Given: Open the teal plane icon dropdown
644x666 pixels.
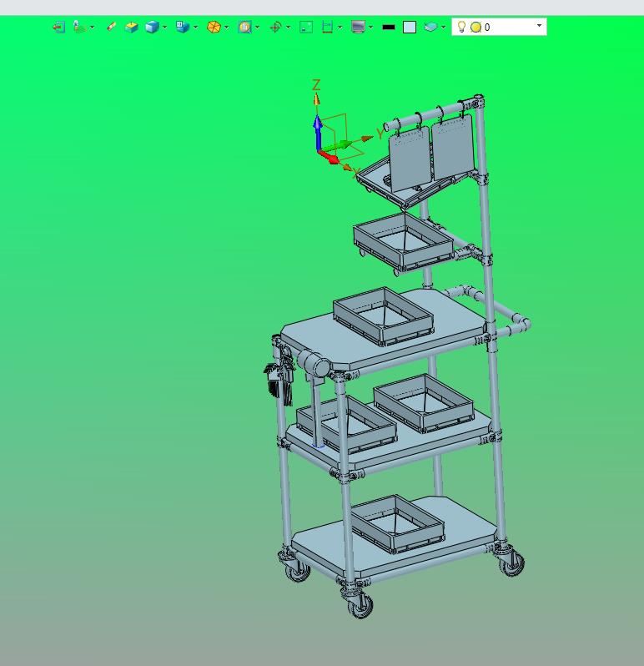Looking at the screenshot, I should (x=444, y=28).
